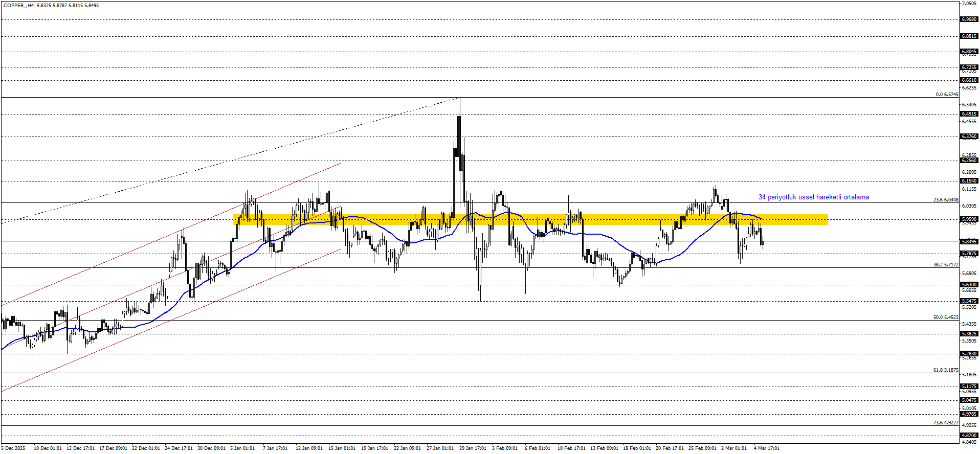Select the 4 Mar 17:01 time label
980x454 pixels.
(766, 448)
